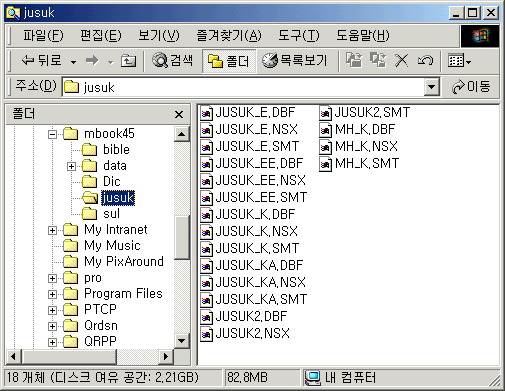Open the 파일(F) menu
Viewport: 505px width, 391px height.
(x=43, y=35)
